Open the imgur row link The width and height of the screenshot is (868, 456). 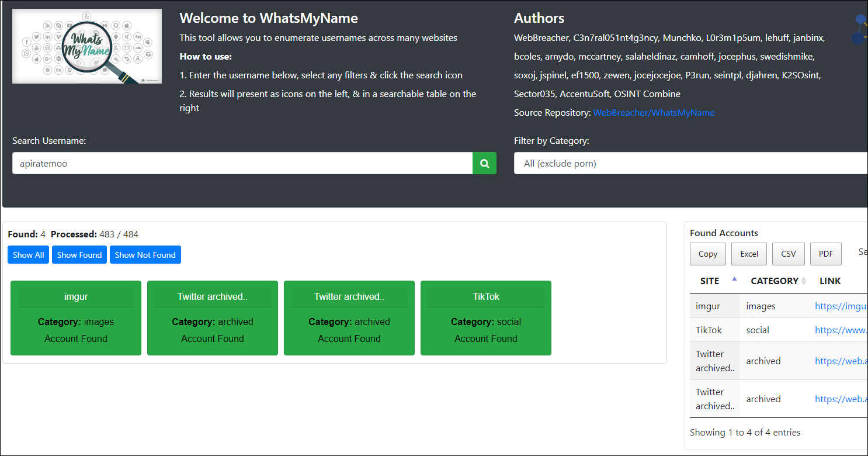841,306
